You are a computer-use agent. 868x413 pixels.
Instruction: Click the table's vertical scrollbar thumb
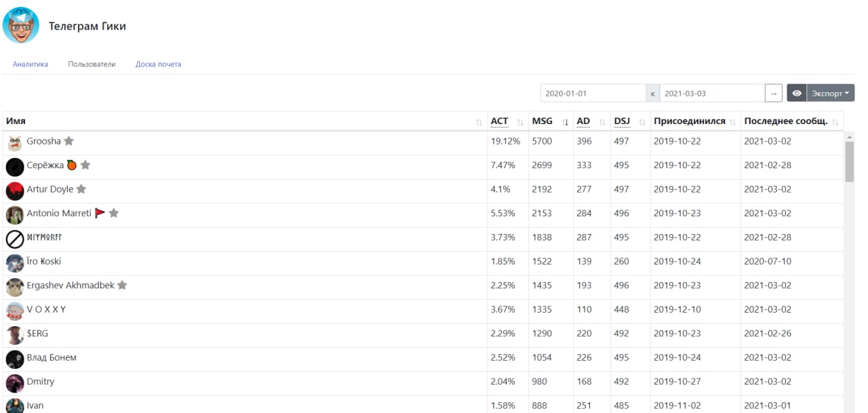pos(849,161)
